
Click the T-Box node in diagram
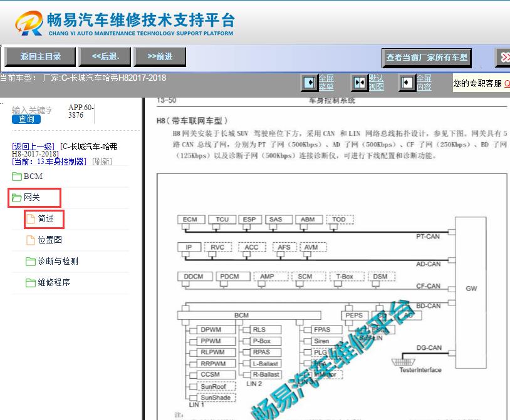347,277
